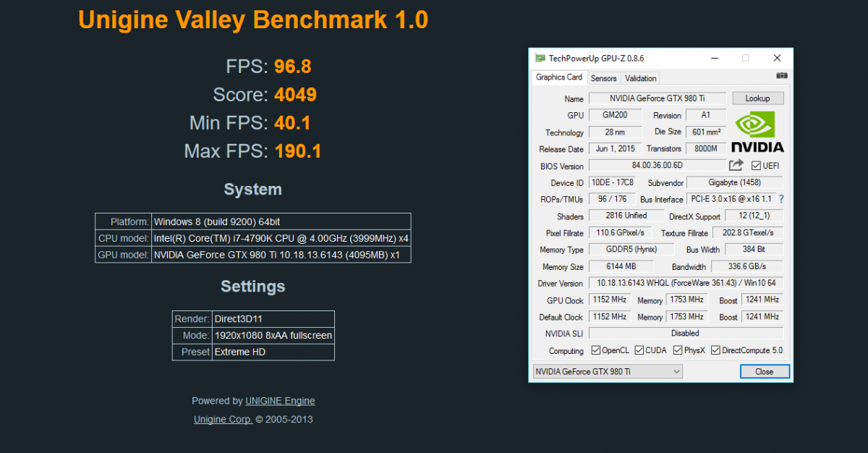Click the Preset Extreme HD cell
This screenshot has height=453, width=868.
coord(273,352)
